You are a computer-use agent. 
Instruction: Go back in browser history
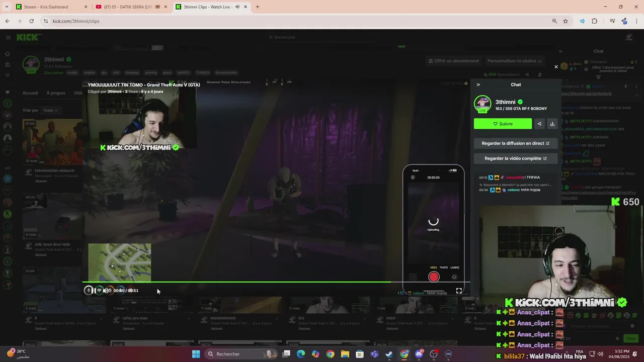pos(7,21)
